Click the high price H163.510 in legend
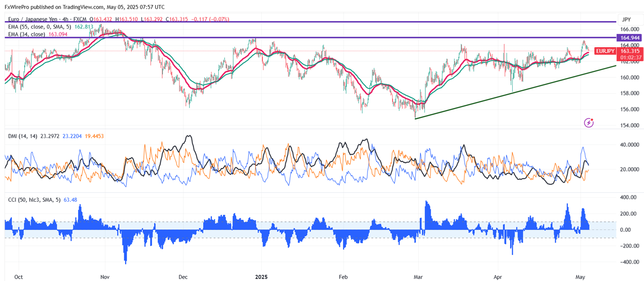Image resolution: width=644 pixels, height=281 pixels. pyautogui.click(x=126, y=19)
